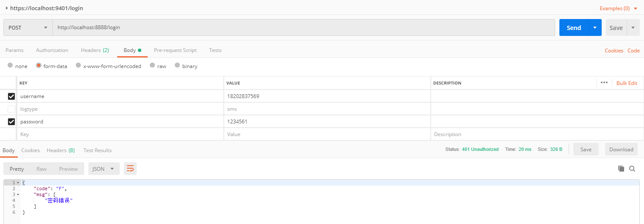The width and height of the screenshot is (644, 224).
Task: Collapse the request title disclosure triangle
Action: pos(7,8)
